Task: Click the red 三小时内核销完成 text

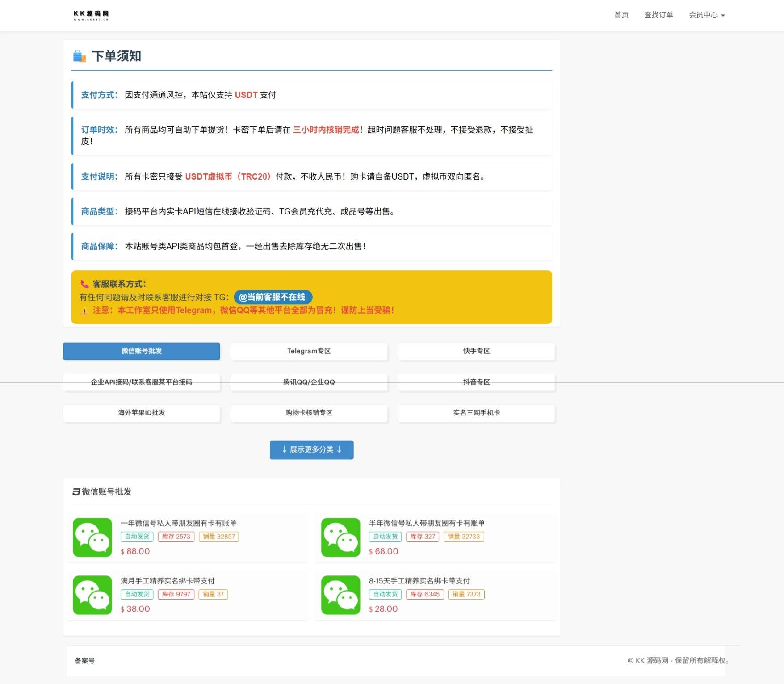Action: [326, 130]
